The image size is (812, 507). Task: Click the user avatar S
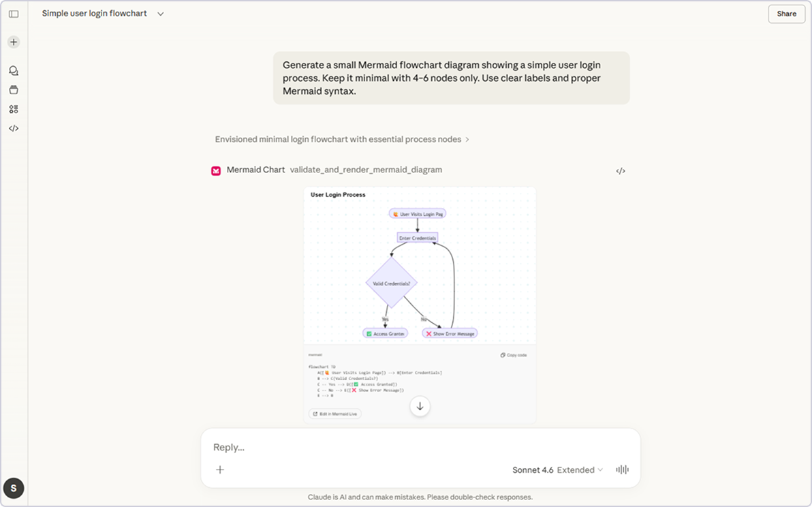pos(14,488)
